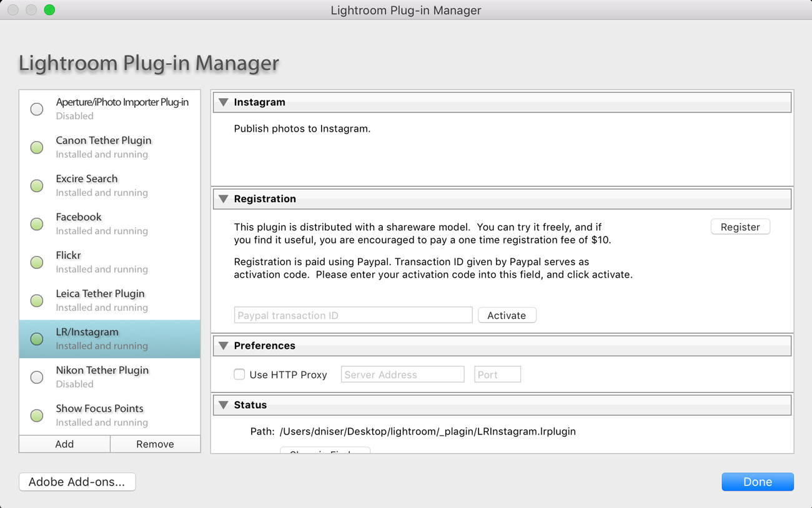Collapse the Instagram section triangle

click(223, 102)
